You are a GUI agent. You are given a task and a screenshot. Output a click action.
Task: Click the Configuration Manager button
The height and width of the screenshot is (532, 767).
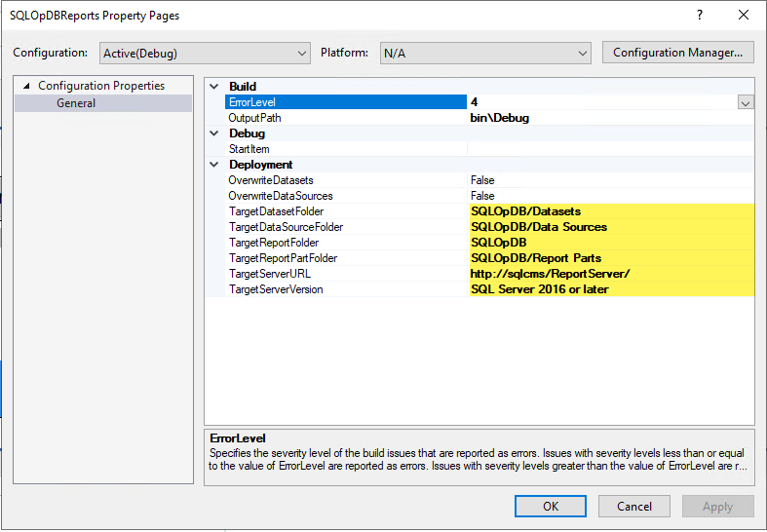678,53
